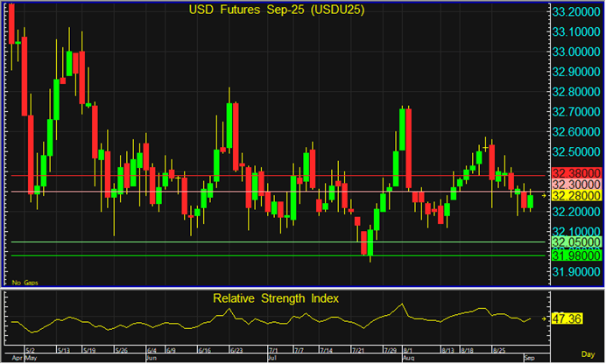Click the red 32.38000 price label
The image size is (606, 364).
point(574,174)
